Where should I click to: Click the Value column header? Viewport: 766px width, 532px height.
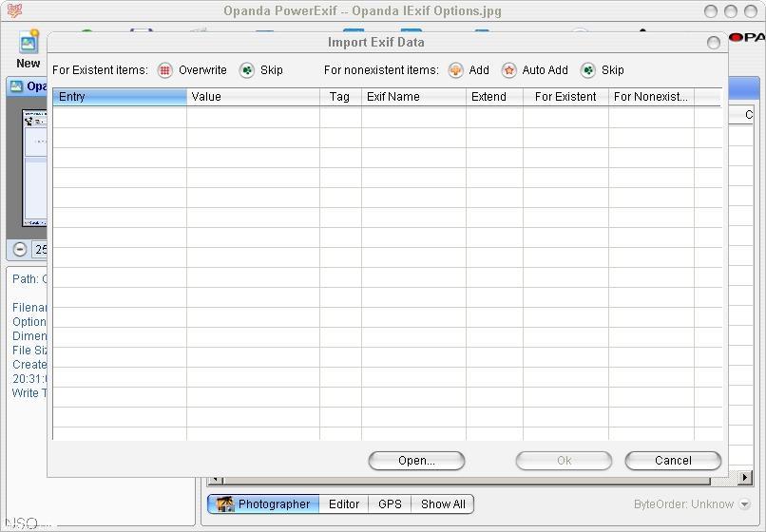pyautogui.click(x=253, y=97)
